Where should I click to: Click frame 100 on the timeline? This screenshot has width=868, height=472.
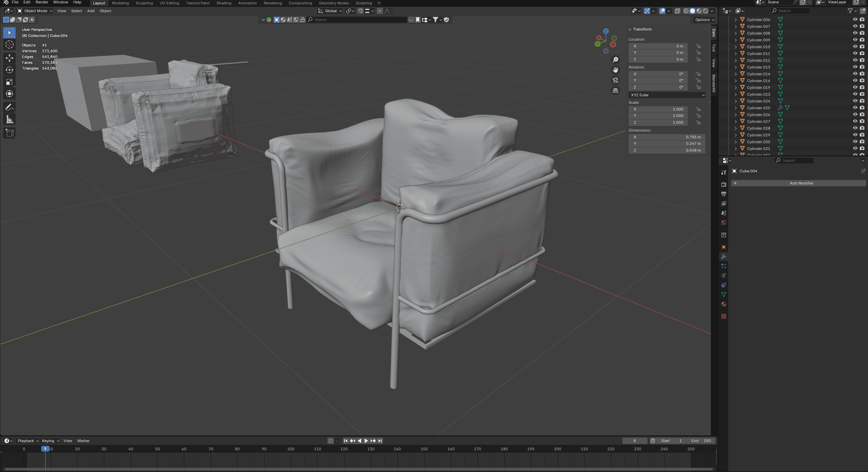291,449
